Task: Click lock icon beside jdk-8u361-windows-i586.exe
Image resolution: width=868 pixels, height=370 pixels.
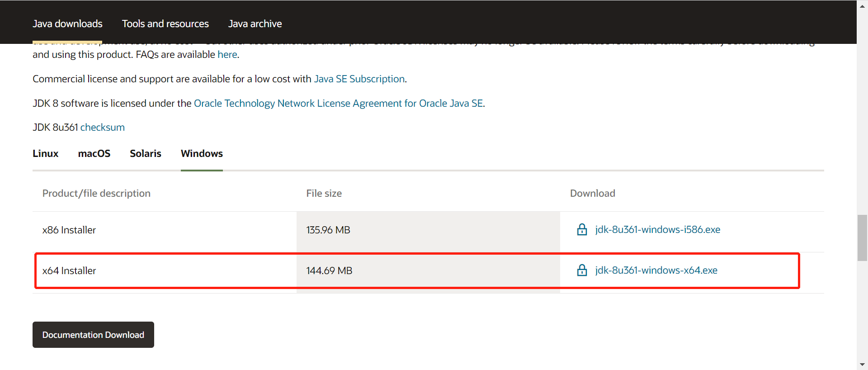Action: pos(582,230)
